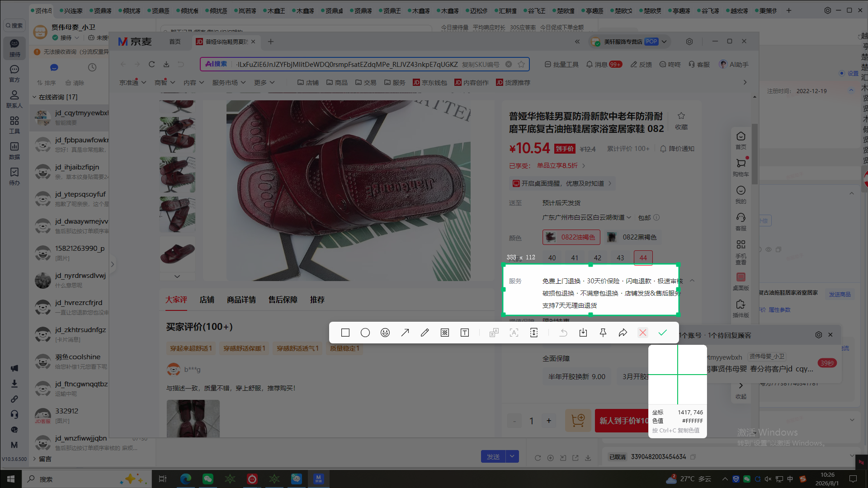Select the pencil brush tool
The width and height of the screenshot is (868, 488).
[x=425, y=333]
